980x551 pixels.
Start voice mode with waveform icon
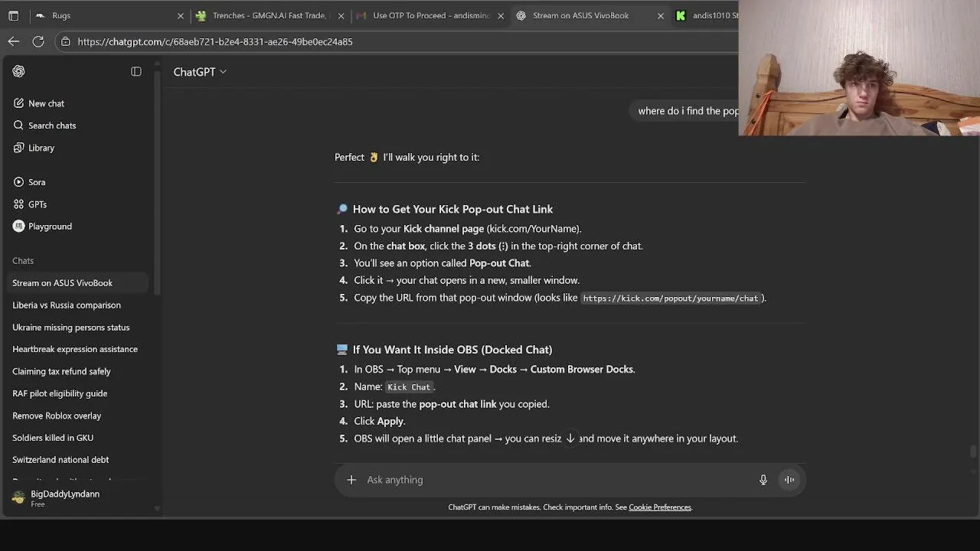[x=789, y=480]
